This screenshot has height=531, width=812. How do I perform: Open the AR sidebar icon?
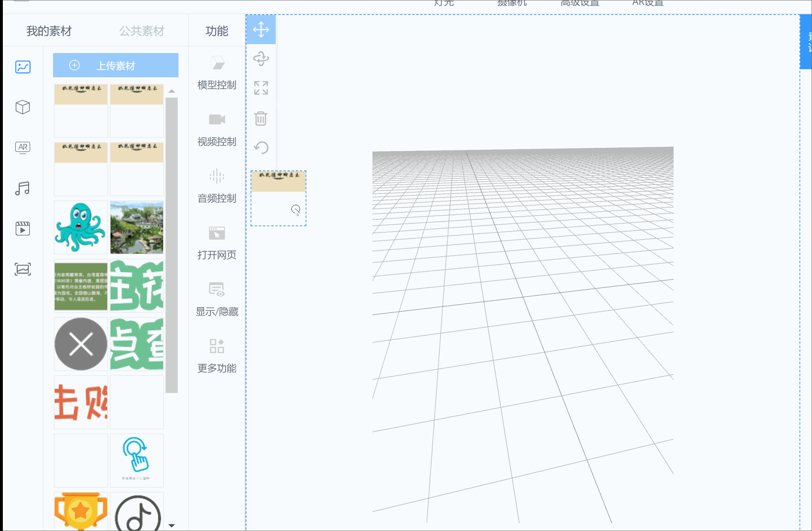[23, 147]
